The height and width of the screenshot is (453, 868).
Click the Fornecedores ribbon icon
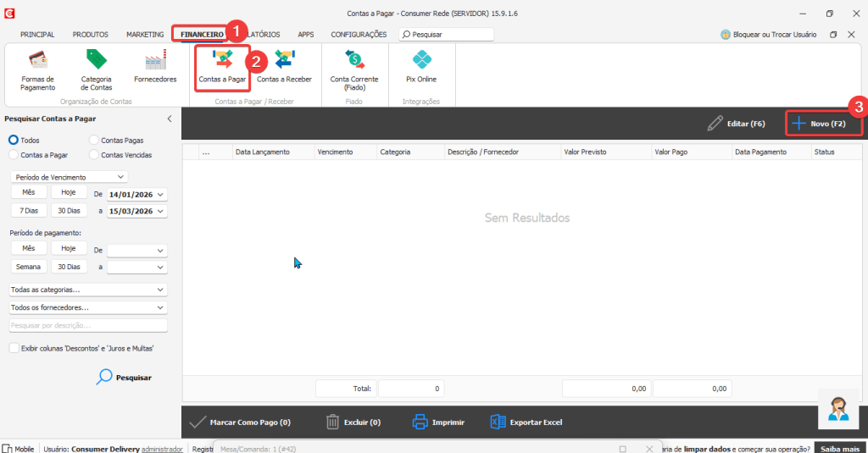[155, 61]
